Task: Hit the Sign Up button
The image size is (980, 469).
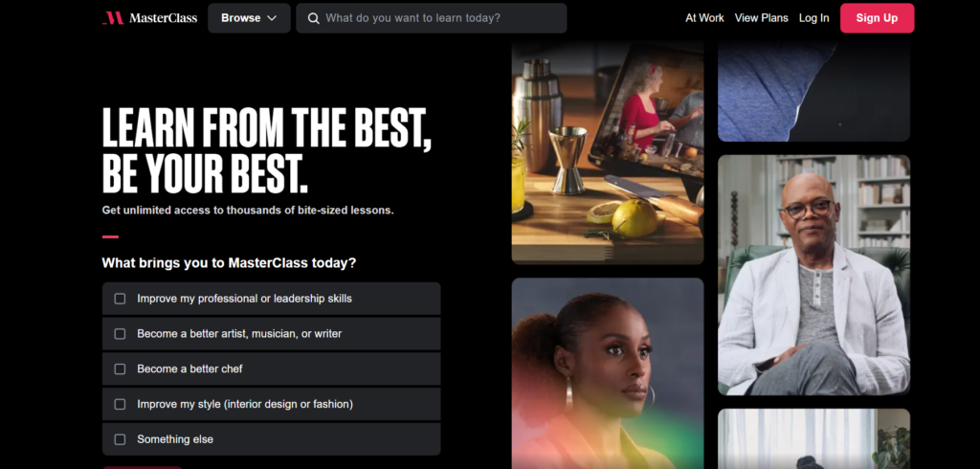Action: click(877, 18)
